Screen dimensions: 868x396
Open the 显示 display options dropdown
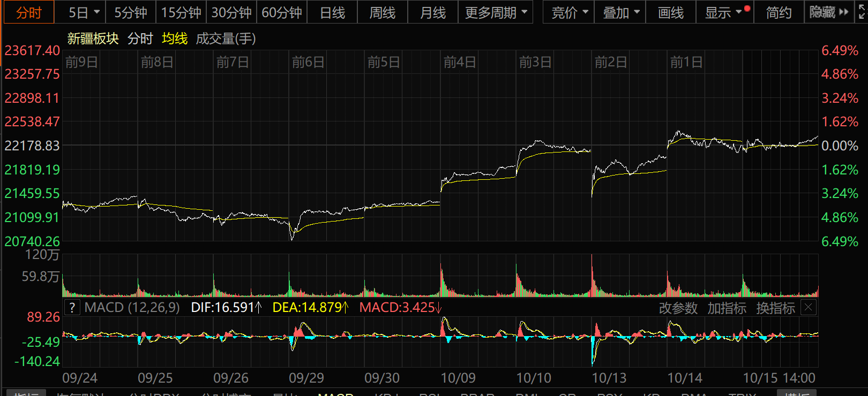[x=724, y=12]
